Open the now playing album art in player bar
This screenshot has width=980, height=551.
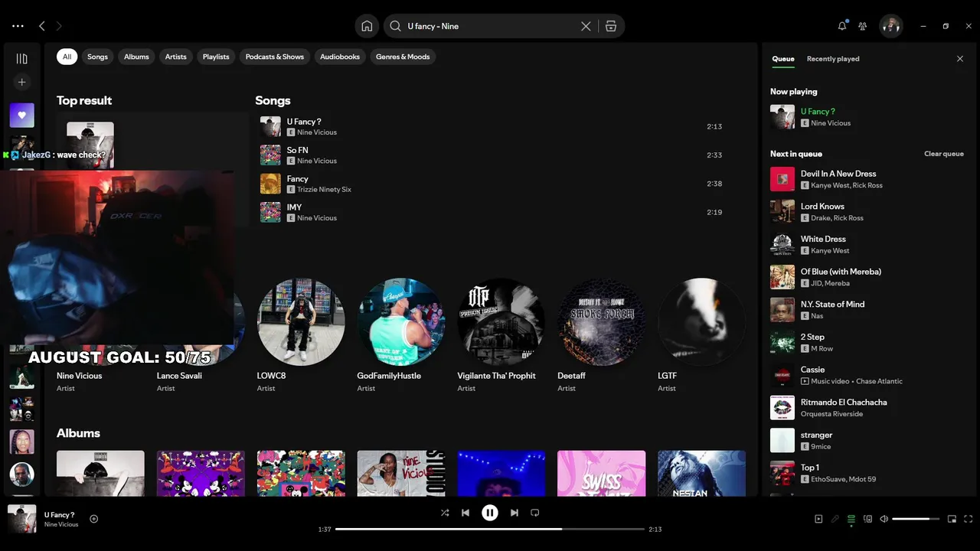21,519
